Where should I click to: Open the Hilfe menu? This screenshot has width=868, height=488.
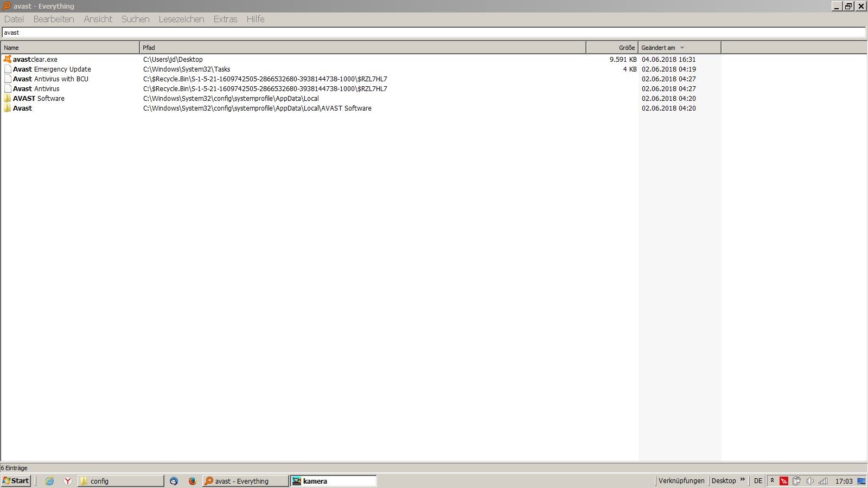click(256, 19)
